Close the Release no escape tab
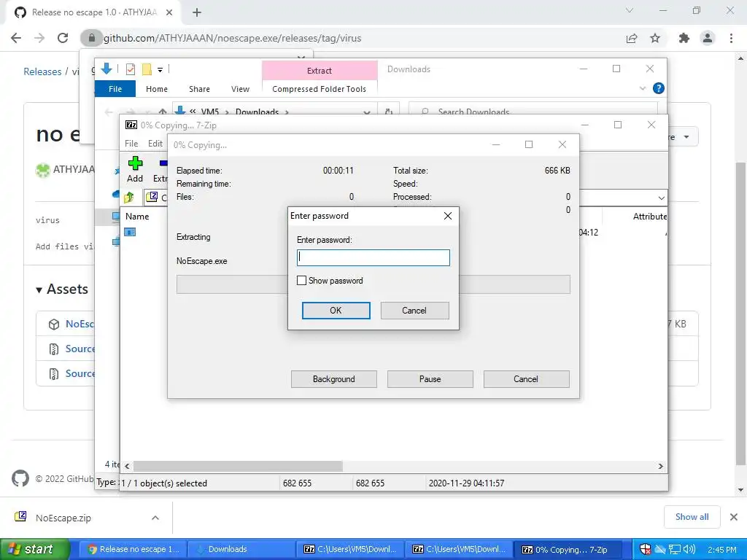 [x=169, y=12]
